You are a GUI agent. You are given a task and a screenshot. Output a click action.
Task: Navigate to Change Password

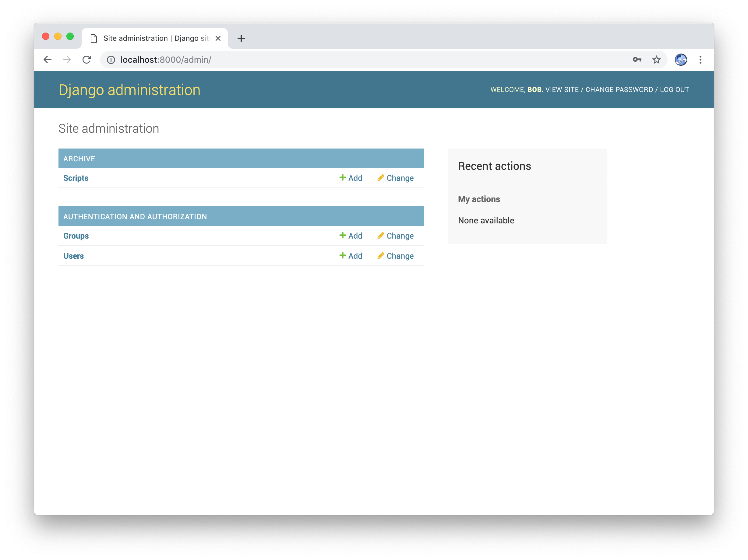(x=619, y=89)
